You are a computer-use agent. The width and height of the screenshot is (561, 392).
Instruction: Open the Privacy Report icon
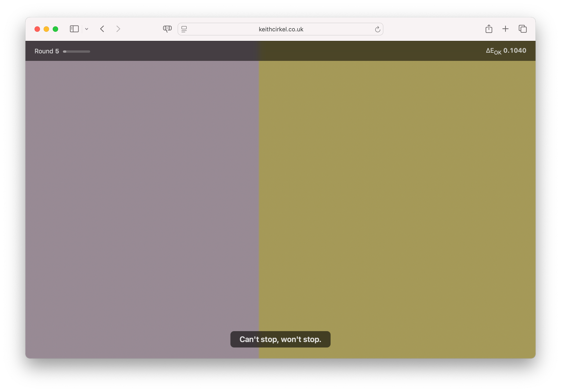(167, 29)
